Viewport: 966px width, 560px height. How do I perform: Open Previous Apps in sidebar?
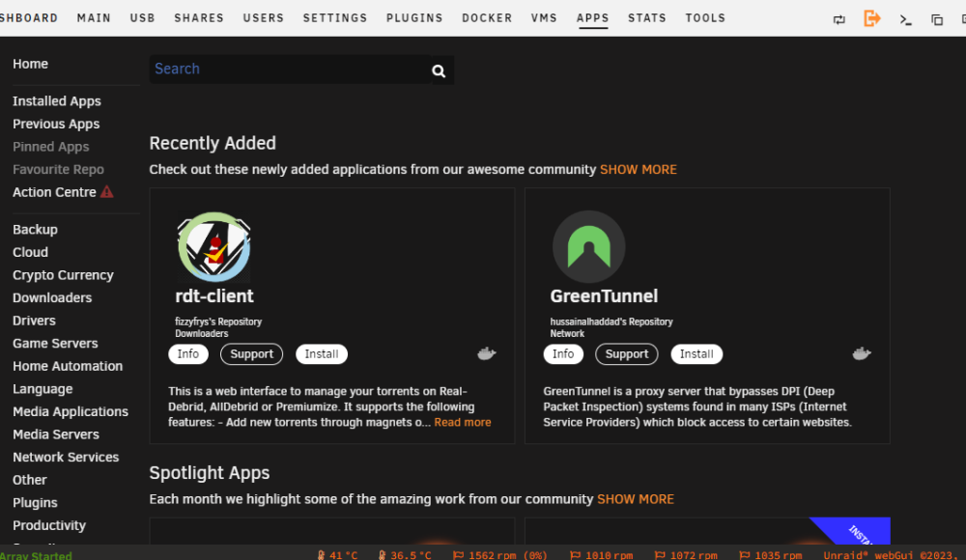[x=56, y=124]
